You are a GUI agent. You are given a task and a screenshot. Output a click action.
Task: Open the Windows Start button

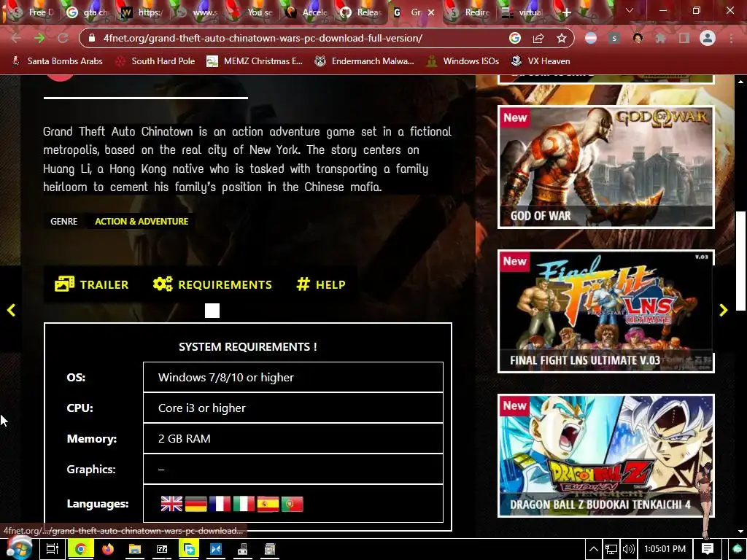[x=18, y=548]
